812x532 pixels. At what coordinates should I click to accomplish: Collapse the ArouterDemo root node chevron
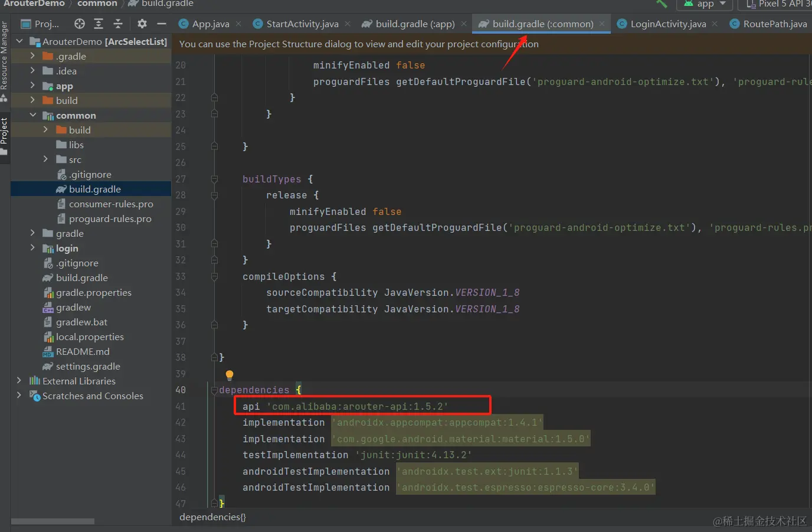click(19, 41)
